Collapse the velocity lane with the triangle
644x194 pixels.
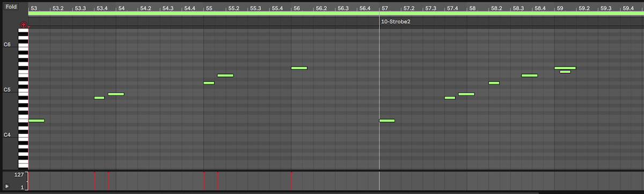point(7,186)
